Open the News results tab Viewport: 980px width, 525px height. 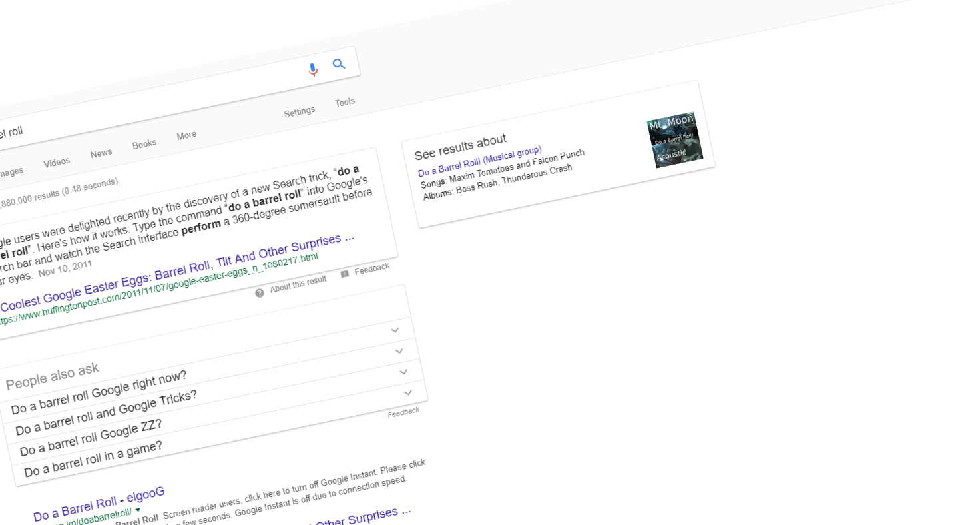101,153
